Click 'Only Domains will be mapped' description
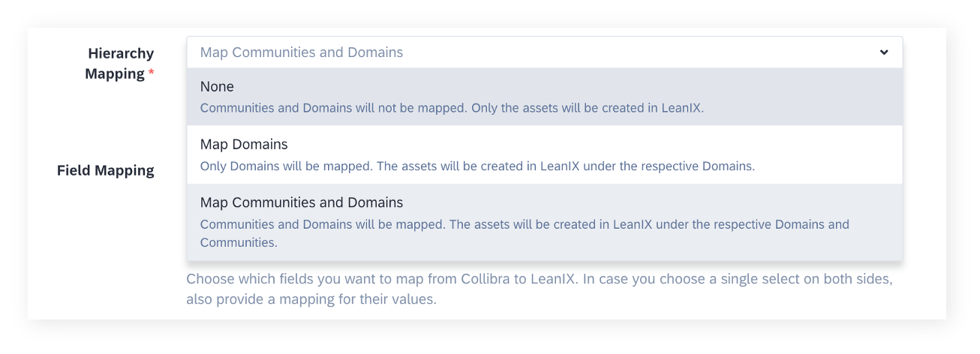980x354 pixels. click(x=284, y=166)
